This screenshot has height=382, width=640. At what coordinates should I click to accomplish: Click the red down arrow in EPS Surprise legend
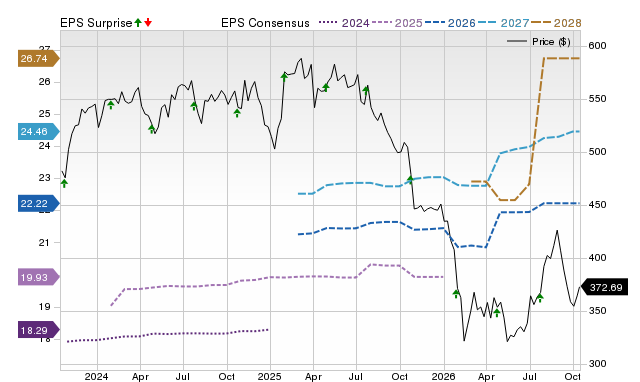(x=148, y=23)
